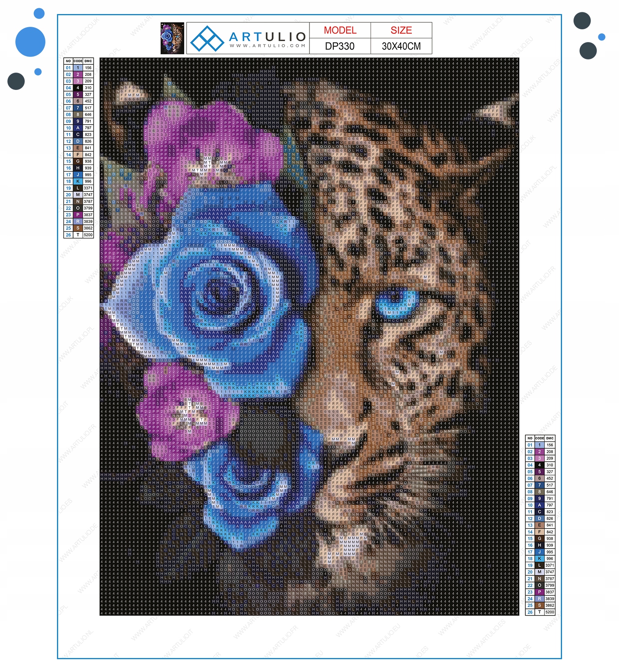Choose swatch F DMC 842 in right legend
Screen dimensions: 619x672
(x=539, y=532)
